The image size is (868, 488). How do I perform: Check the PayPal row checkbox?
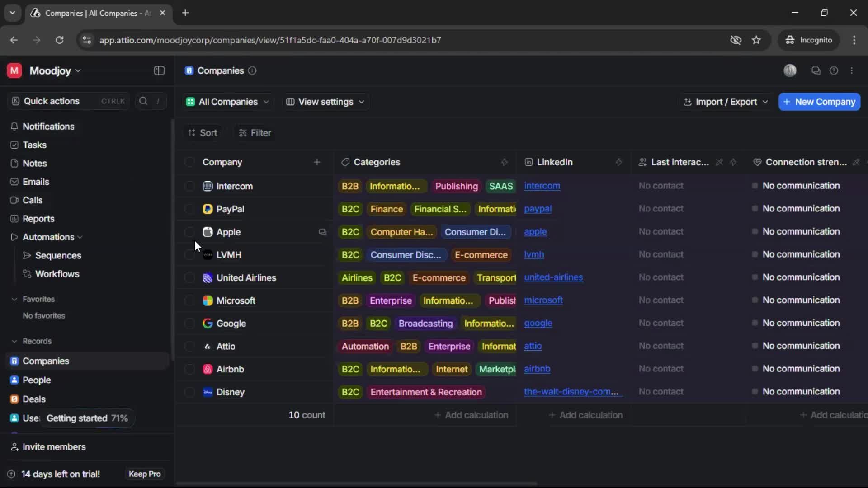(189, 209)
